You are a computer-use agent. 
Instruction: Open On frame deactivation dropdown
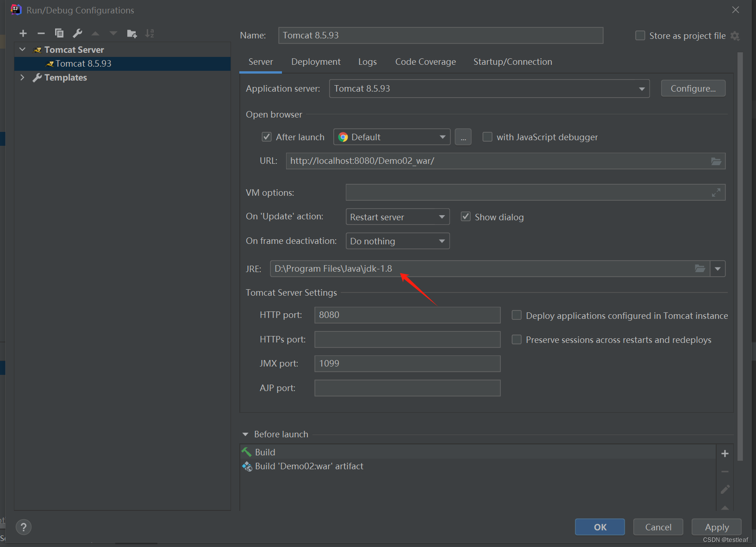coord(398,241)
